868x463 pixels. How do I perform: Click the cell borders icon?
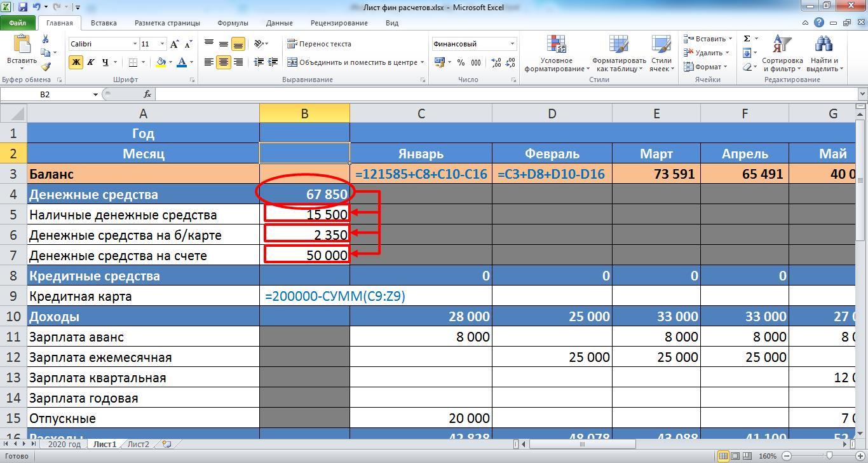133,62
